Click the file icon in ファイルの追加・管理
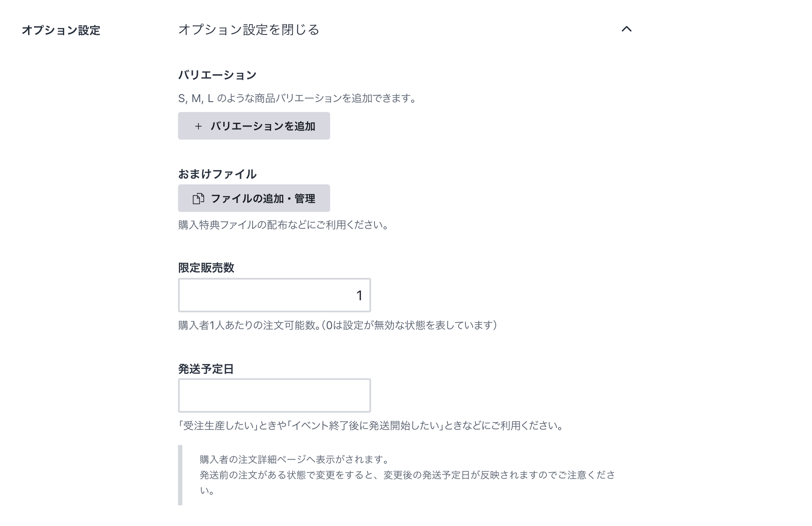 click(x=198, y=199)
